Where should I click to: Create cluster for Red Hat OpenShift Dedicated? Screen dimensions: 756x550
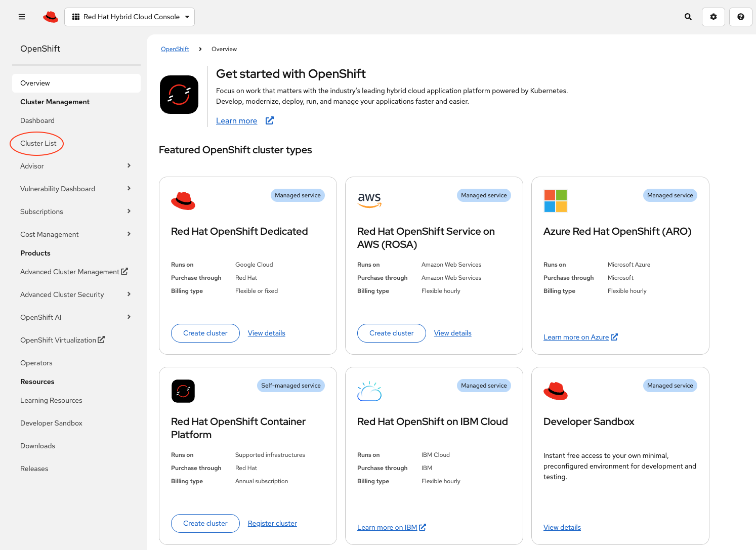[205, 333]
